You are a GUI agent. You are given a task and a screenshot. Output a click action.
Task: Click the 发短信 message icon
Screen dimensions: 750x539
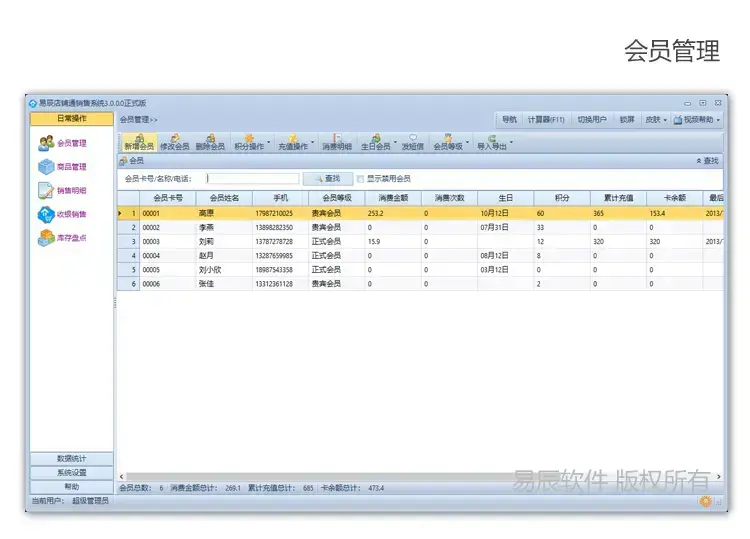tap(412, 142)
